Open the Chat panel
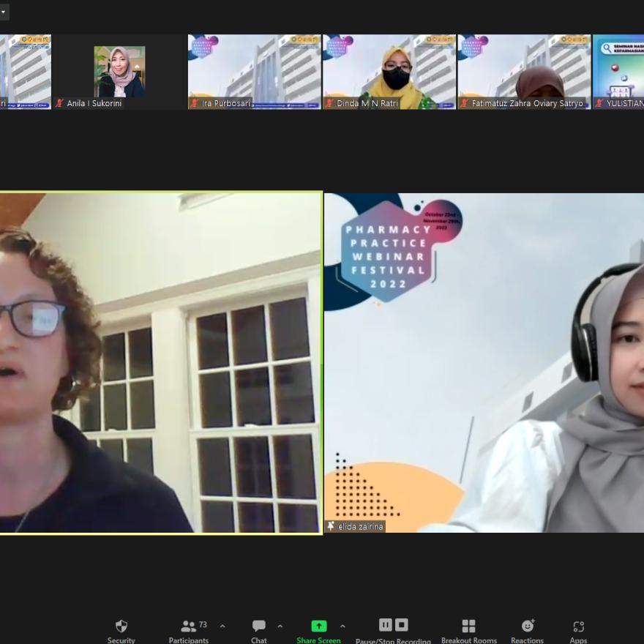Screen dimensions: 644x644 coord(259,626)
